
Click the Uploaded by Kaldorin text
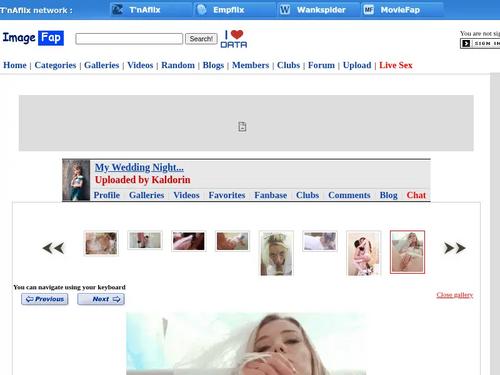(x=143, y=180)
